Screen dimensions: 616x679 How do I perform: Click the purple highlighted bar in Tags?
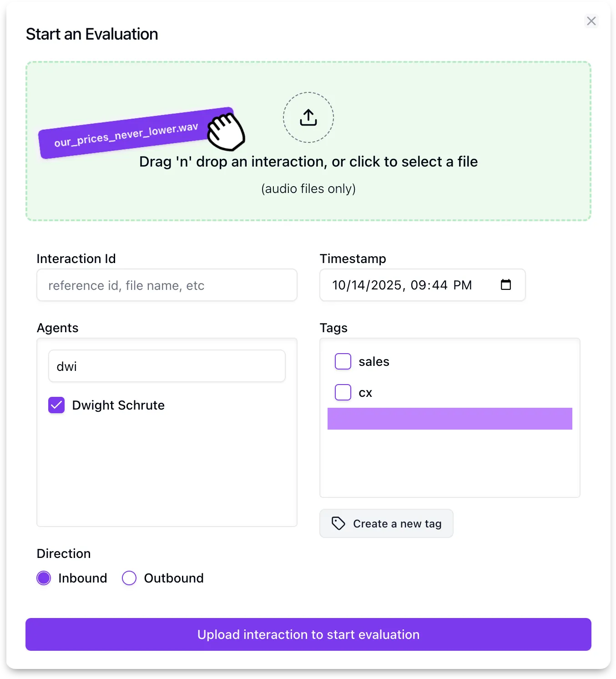tap(450, 419)
